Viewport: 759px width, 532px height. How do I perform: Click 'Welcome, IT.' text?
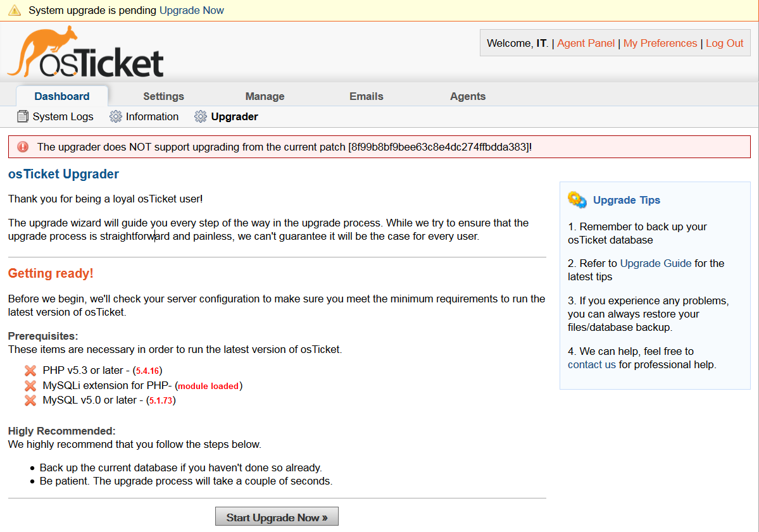pos(517,43)
